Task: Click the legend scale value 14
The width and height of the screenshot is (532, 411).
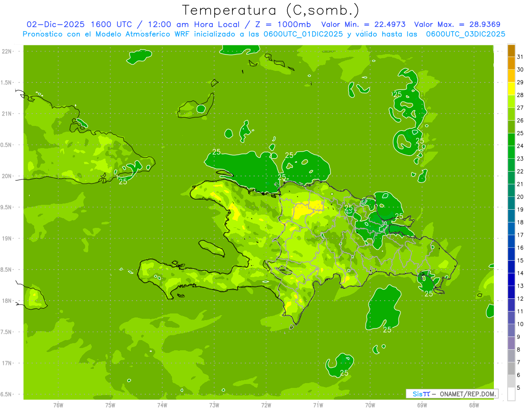Action: point(520,273)
